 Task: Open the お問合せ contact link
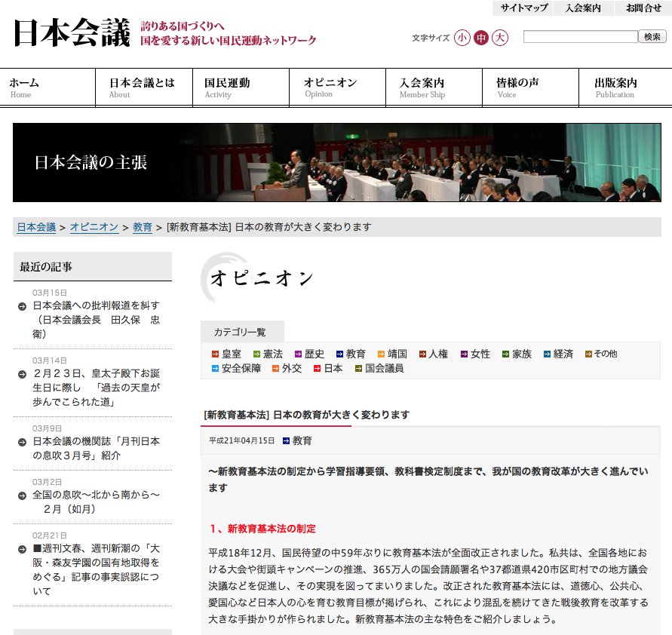pyautogui.click(x=643, y=8)
